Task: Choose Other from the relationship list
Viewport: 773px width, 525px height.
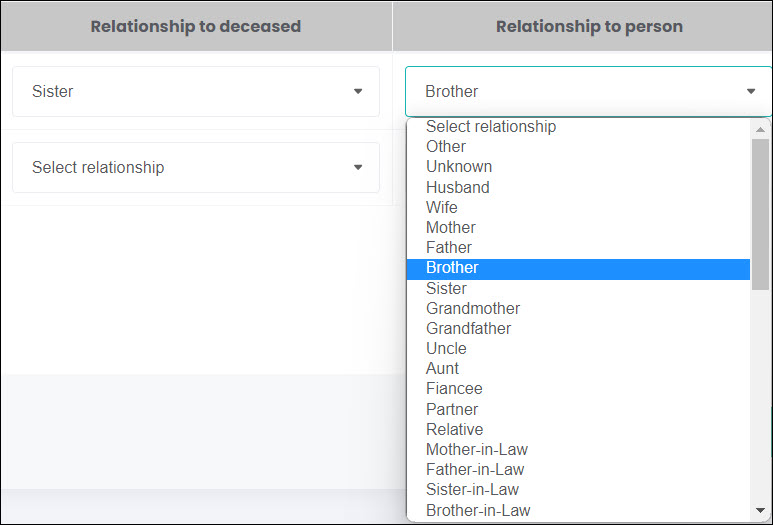Action: 578,146
